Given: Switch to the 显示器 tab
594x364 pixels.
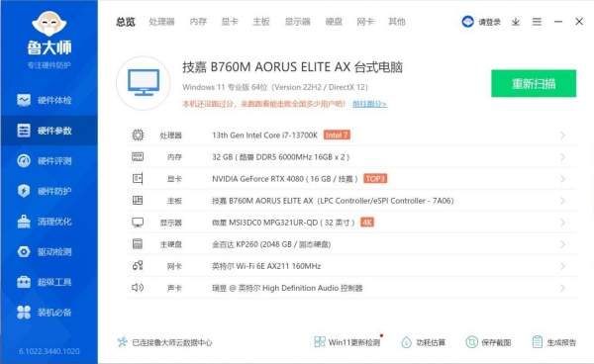Looking at the screenshot, I should tap(298, 22).
